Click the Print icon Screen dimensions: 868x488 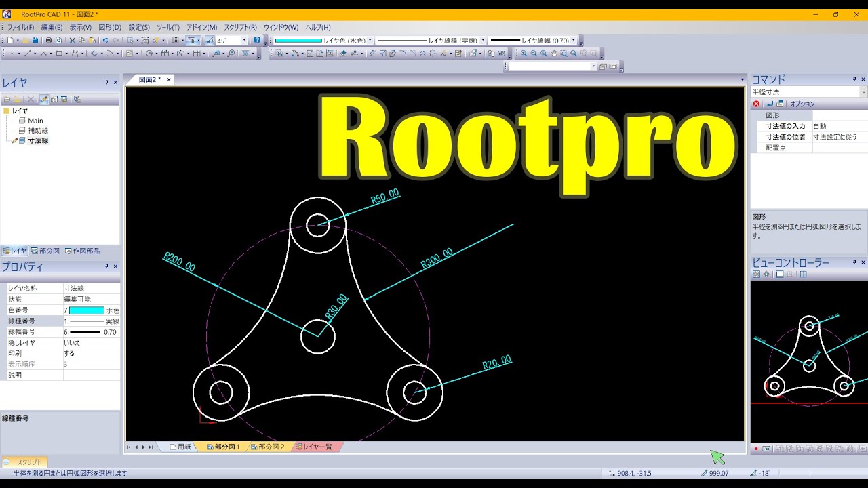click(x=49, y=40)
